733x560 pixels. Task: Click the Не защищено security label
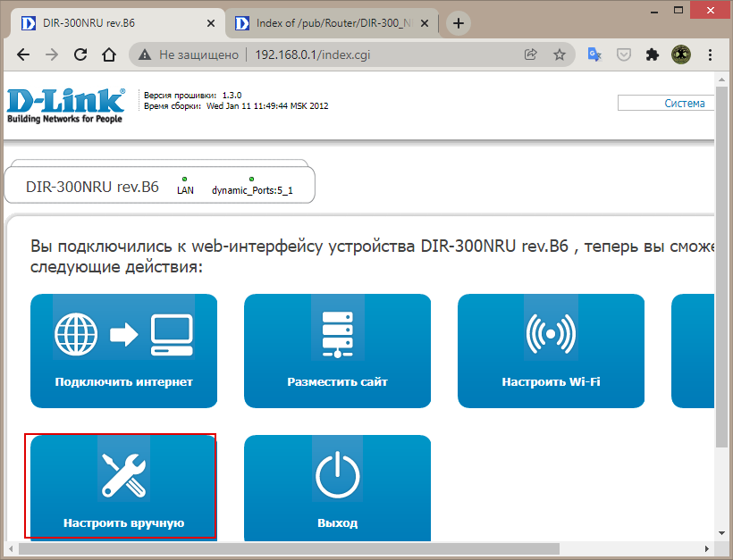(198, 54)
